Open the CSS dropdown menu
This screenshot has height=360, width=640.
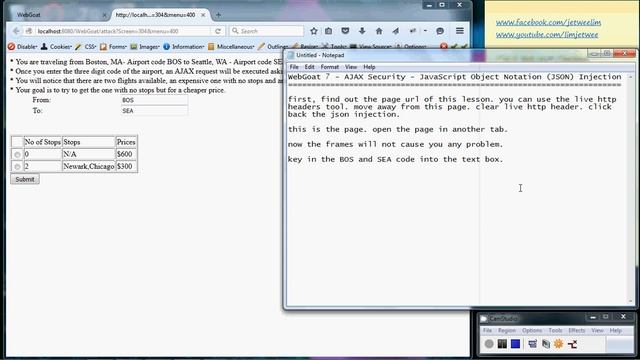click(x=86, y=47)
